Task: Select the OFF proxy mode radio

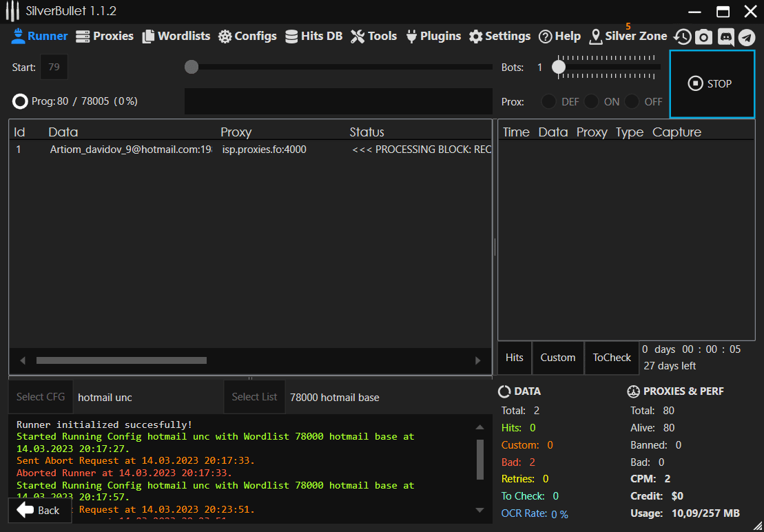Action: (x=632, y=102)
